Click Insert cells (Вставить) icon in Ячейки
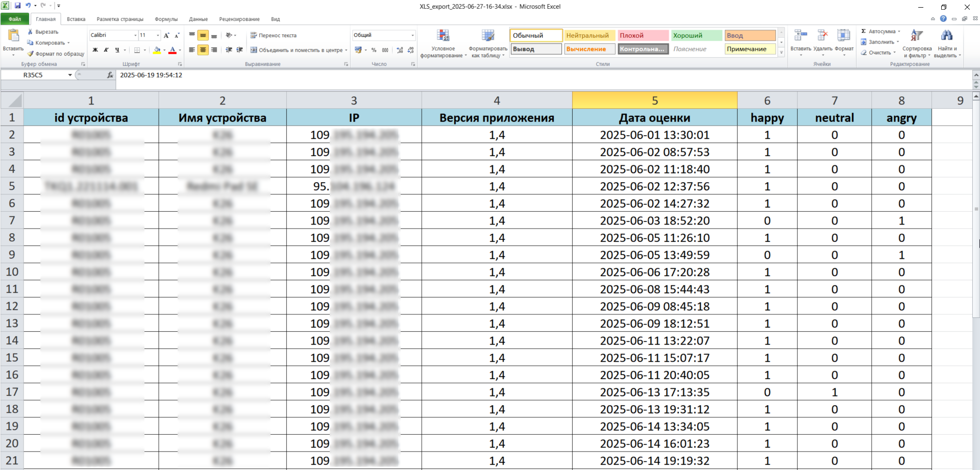This screenshot has width=980, height=470. coord(801,35)
